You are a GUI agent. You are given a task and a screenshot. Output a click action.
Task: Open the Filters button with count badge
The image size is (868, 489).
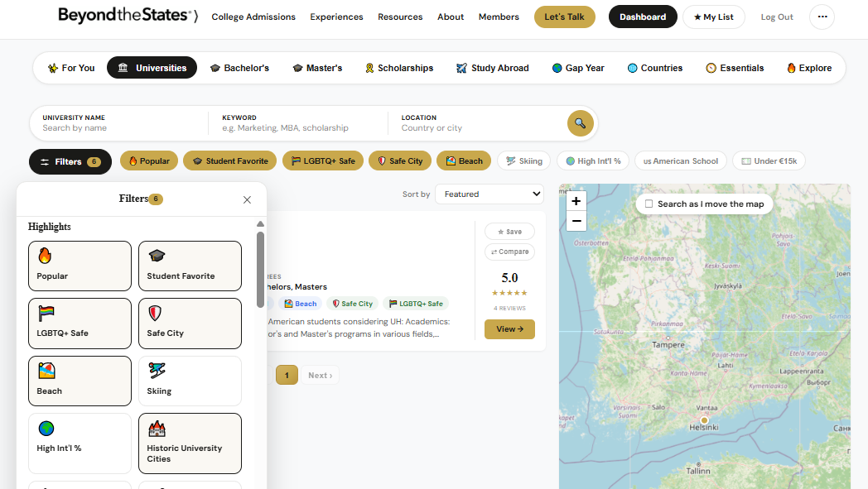pyautogui.click(x=70, y=162)
